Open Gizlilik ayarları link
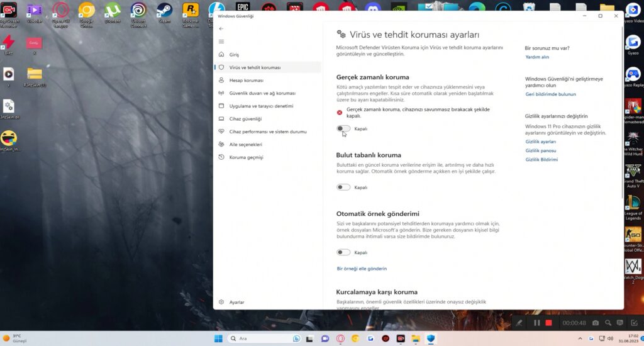This screenshot has height=346, width=644. point(540,142)
